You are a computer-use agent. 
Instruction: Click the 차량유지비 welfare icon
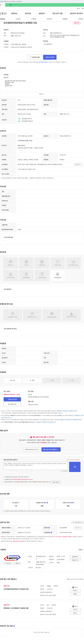tap(42, 263)
